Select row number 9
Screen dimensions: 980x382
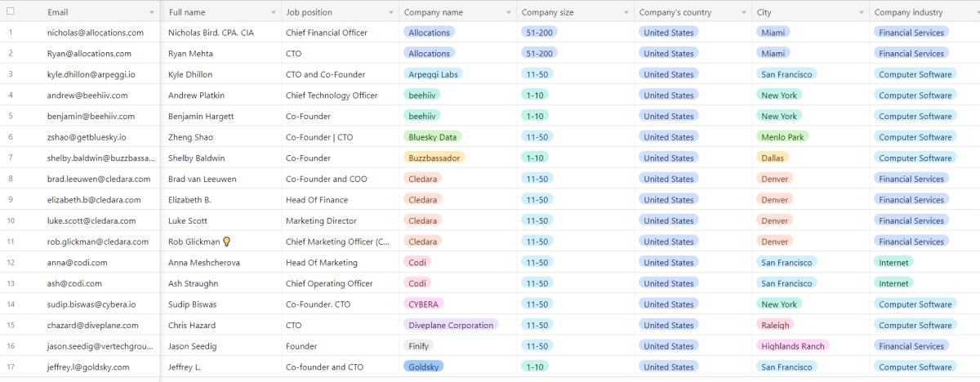coord(11,200)
